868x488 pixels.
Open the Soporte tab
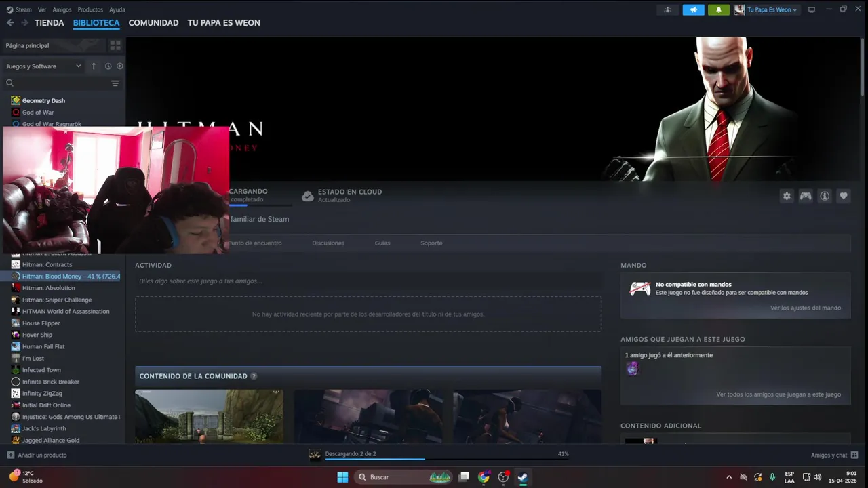point(431,243)
